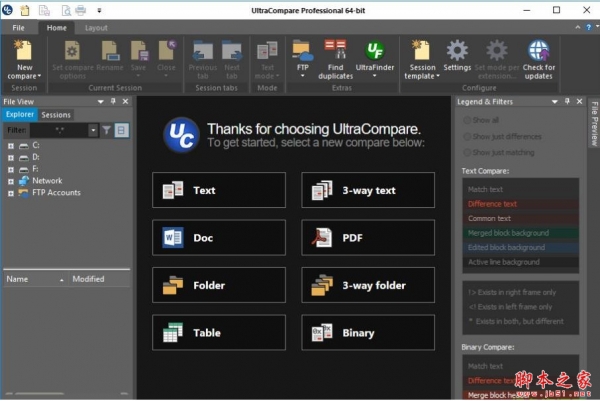Start a 3-way folder compare
Screen dimensions: 600x401
(368, 285)
